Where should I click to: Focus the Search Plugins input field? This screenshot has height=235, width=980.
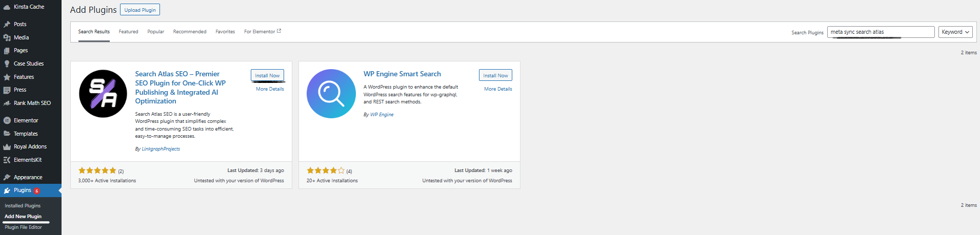881,32
